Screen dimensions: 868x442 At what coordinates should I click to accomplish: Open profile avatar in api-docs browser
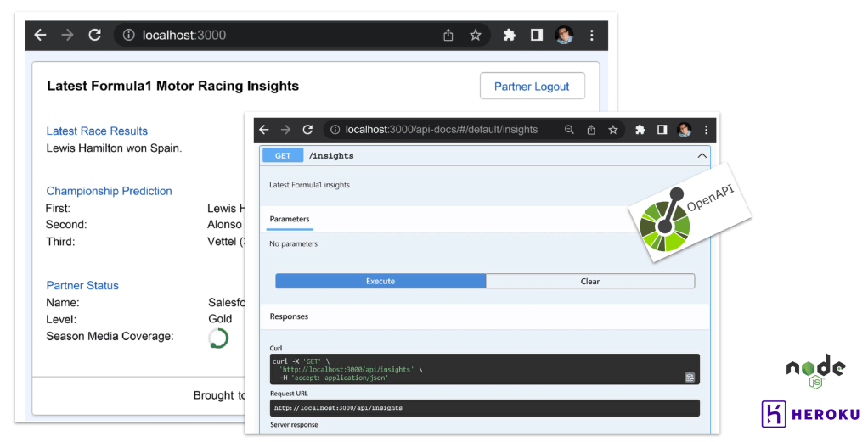coord(684,130)
